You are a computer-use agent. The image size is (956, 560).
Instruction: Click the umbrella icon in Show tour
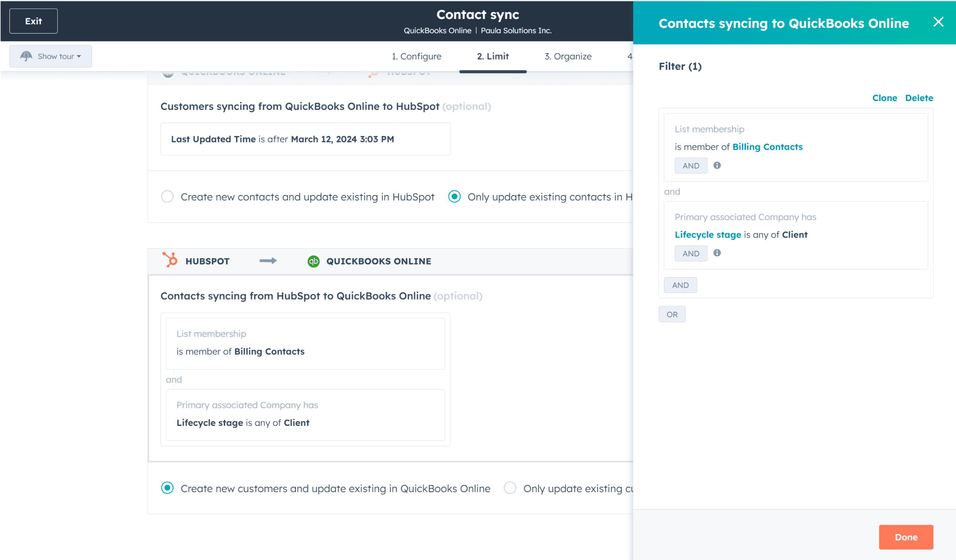[26, 56]
